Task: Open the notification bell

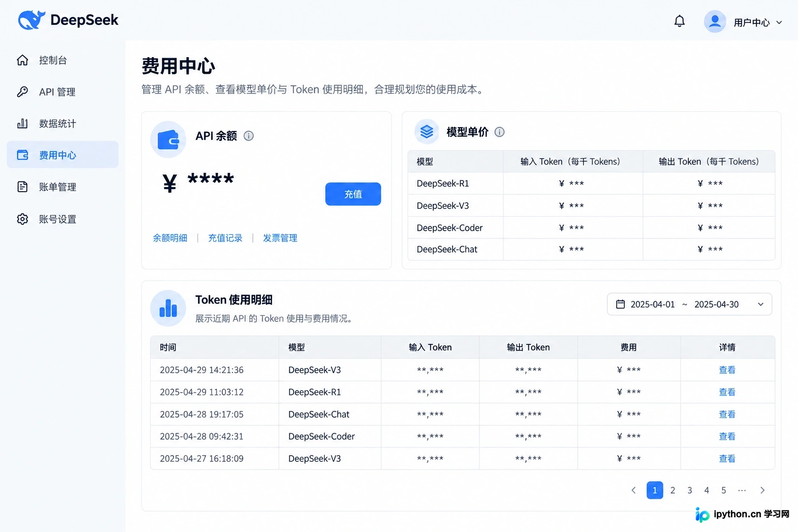Action: pyautogui.click(x=680, y=21)
